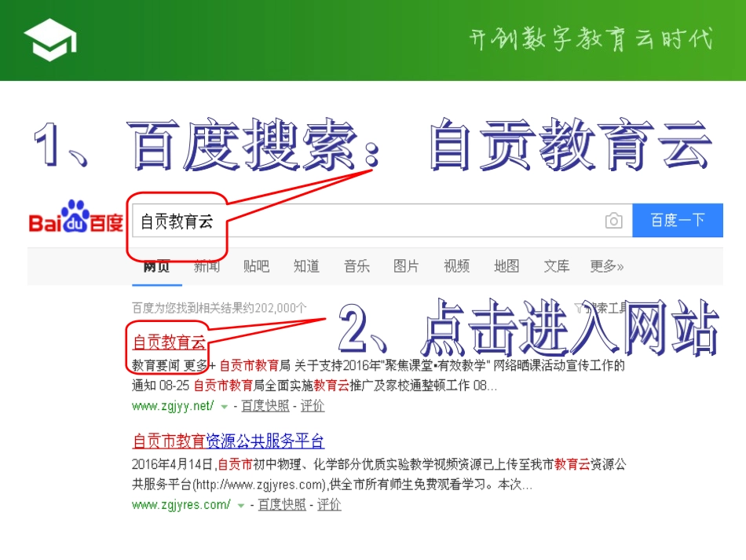The width and height of the screenshot is (746, 560).
Task: Focus the Baidu search input field
Action: [382, 220]
